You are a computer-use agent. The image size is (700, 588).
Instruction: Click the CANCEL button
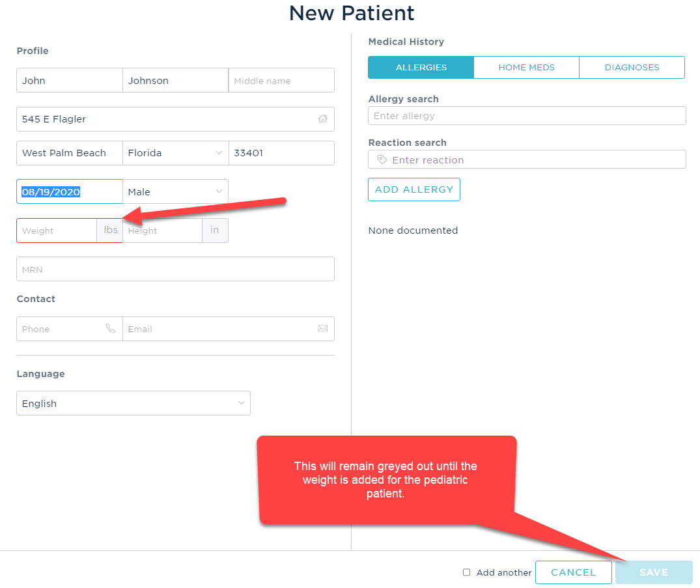[x=573, y=572]
